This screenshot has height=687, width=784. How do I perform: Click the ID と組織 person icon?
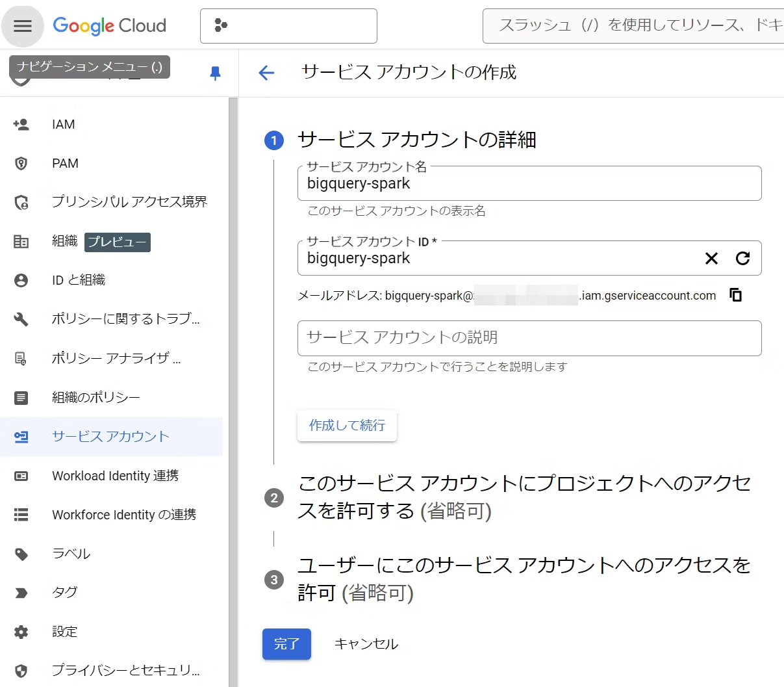point(21,280)
